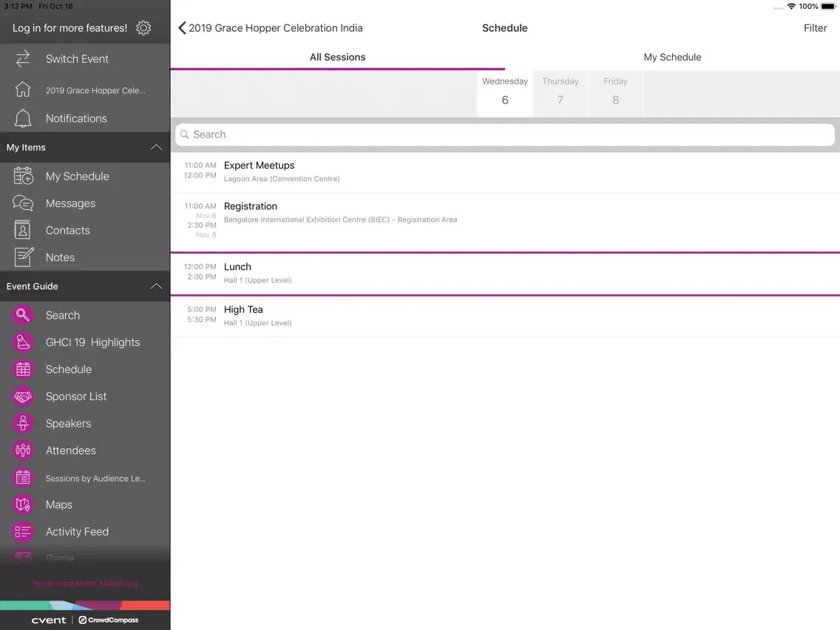The image size is (840, 630).
Task: Click the magnifier icon in the search bar
Action: pos(185,135)
